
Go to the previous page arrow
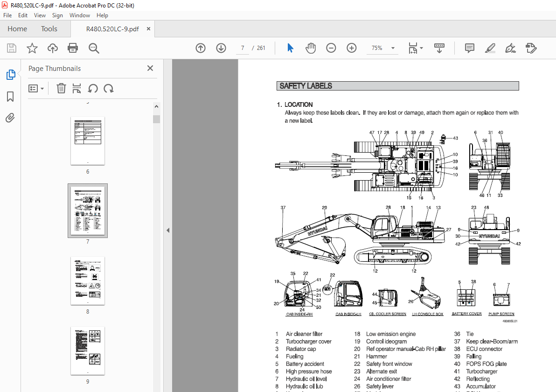point(201,48)
